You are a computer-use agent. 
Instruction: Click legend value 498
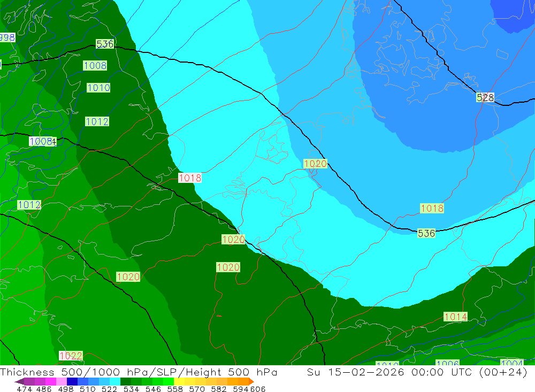[66, 389]
